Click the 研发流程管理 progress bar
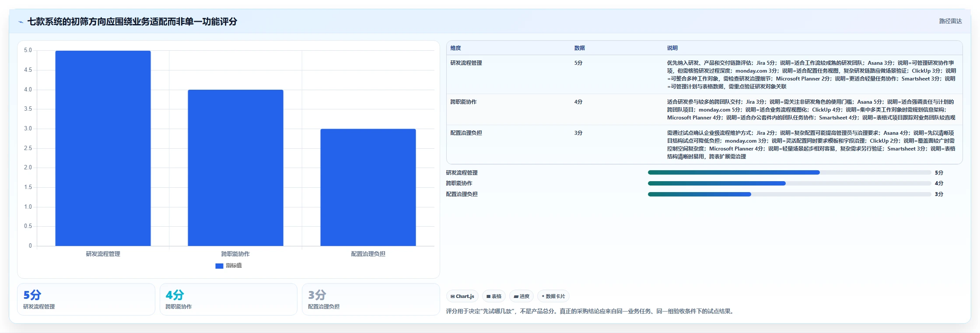 [x=789, y=173]
